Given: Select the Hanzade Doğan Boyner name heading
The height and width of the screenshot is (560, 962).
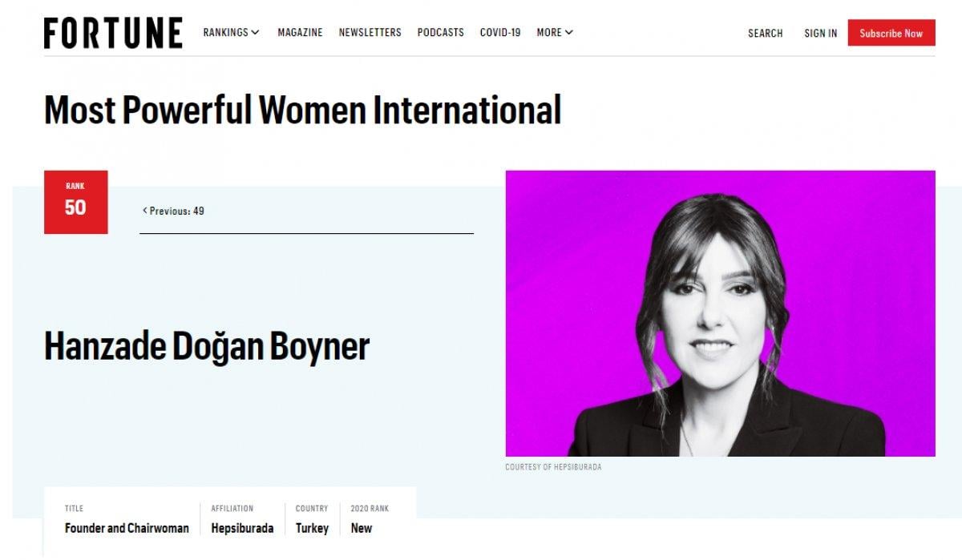Looking at the screenshot, I should pos(207,346).
